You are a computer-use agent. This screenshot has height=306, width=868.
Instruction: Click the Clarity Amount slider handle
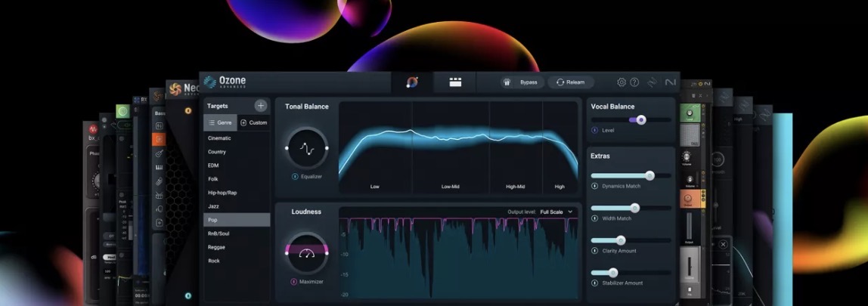pyautogui.click(x=621, y=240)
